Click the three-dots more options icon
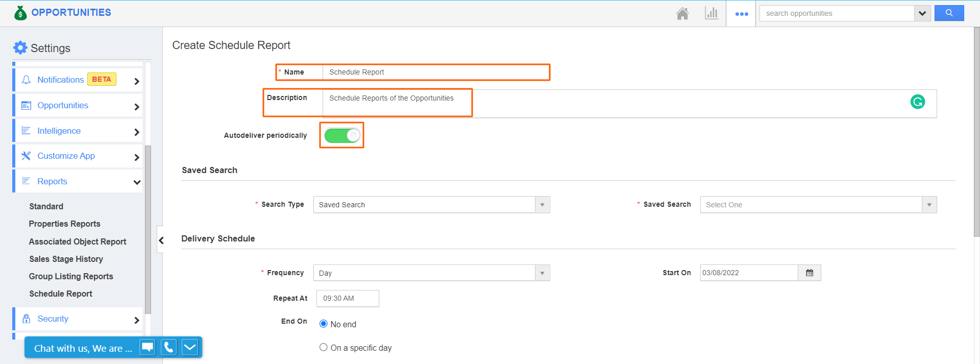The image size is (980, 364). pyautogui.click(x=741, y=14)
